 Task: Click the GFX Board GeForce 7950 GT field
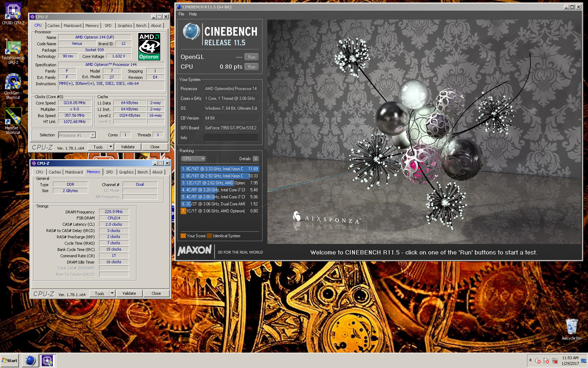231,128
